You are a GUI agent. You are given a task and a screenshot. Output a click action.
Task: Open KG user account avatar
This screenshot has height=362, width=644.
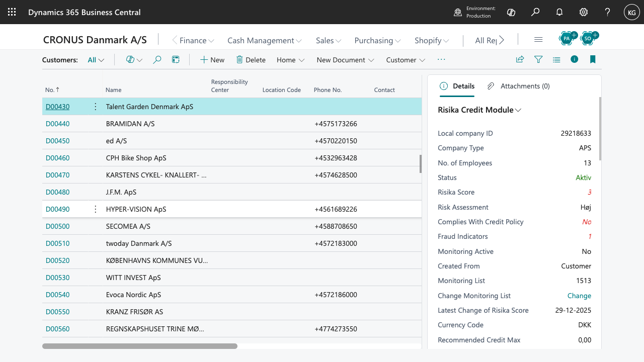pyautogui.click(x=632, y=12)
